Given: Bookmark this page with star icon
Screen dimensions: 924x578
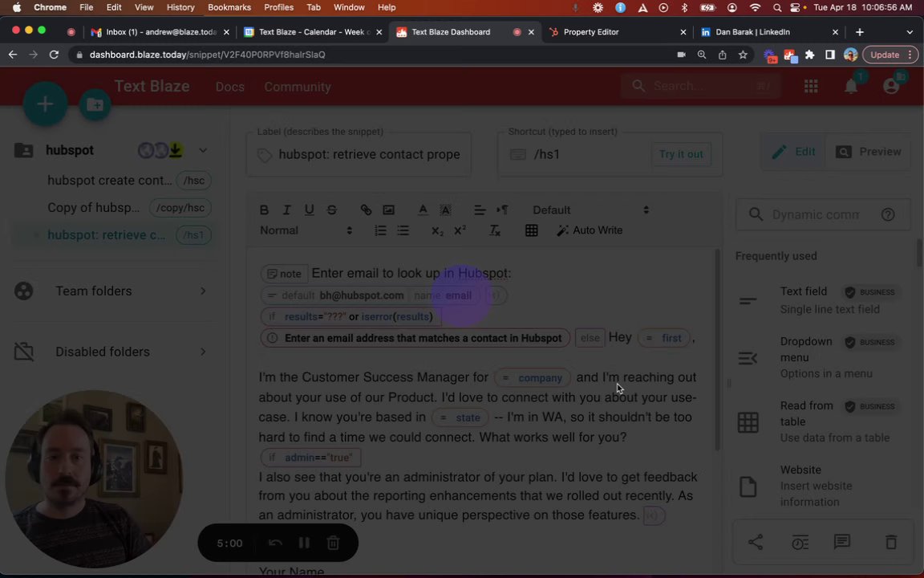Looking at the screenshot, I should [743, 55].
